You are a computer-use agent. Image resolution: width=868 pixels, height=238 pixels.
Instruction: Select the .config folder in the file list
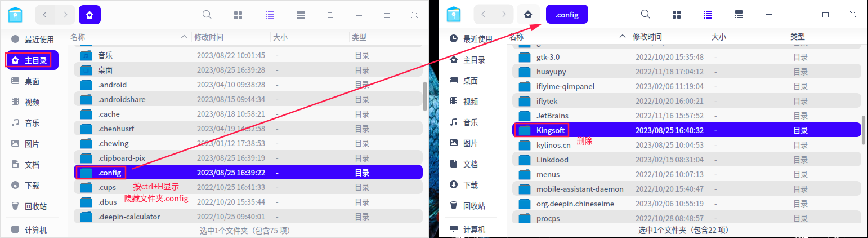(109, 173)
